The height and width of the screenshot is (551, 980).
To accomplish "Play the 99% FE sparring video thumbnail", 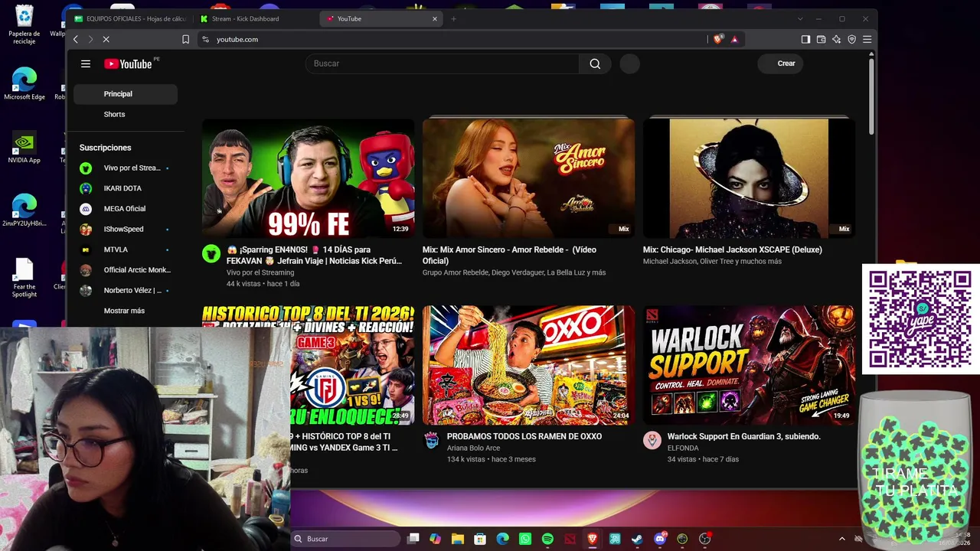I will pyautogui.click(x=308, y=178).
